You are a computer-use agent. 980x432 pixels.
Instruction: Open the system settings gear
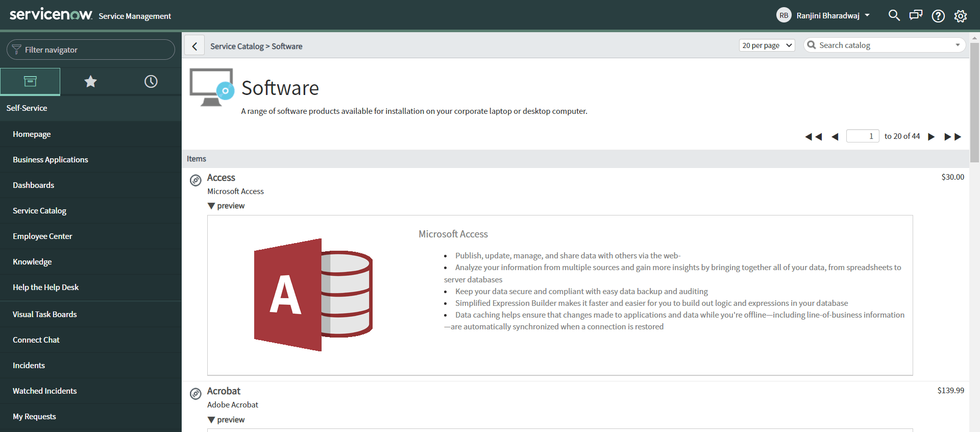pos(961,16)
